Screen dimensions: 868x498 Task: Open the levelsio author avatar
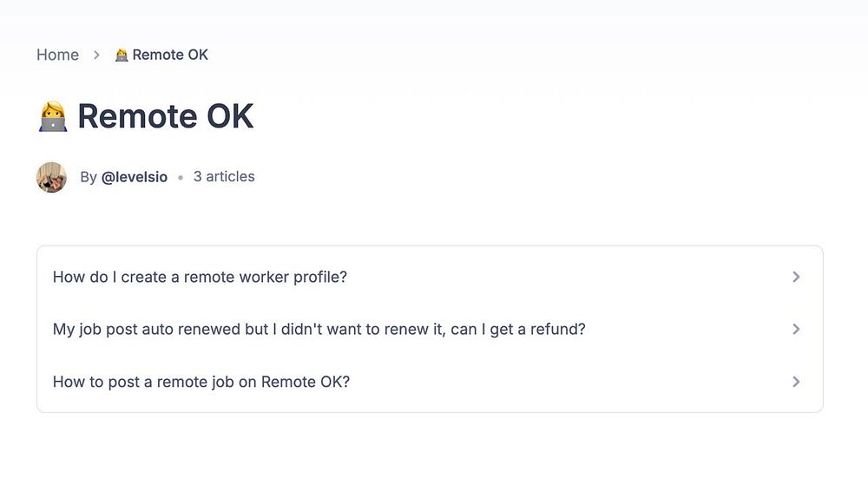[51, 177]
